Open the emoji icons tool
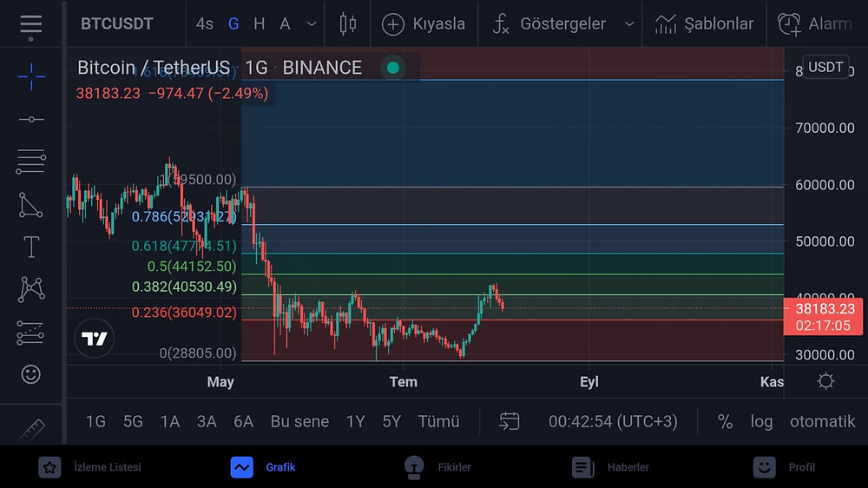868x488 pixels. point(31,374)
